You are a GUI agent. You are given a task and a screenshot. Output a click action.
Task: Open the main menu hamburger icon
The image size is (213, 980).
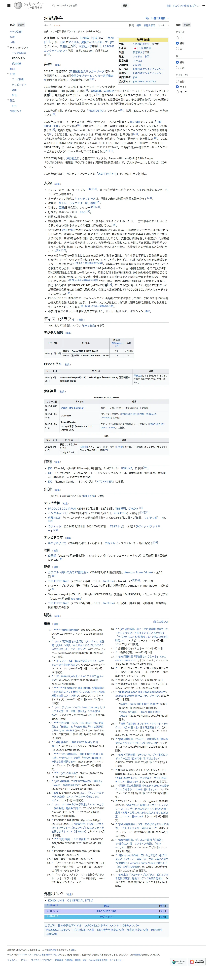point(9,6)
